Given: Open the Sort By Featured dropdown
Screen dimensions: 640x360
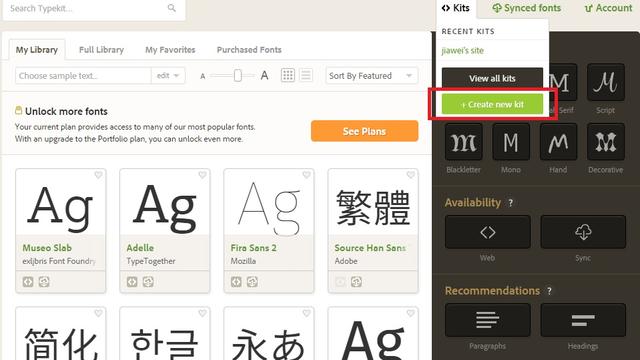Looking at the screenshot, I should [371, 76].
